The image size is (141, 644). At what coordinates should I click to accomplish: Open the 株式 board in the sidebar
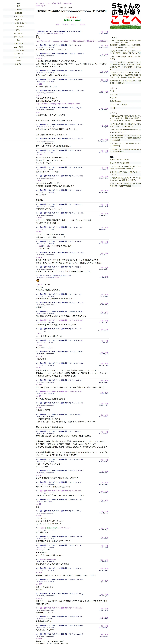tap(19, 6)
